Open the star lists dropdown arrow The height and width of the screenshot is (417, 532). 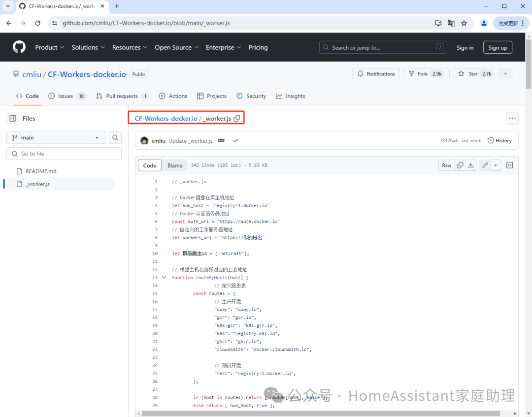click(x=505, y=73)
